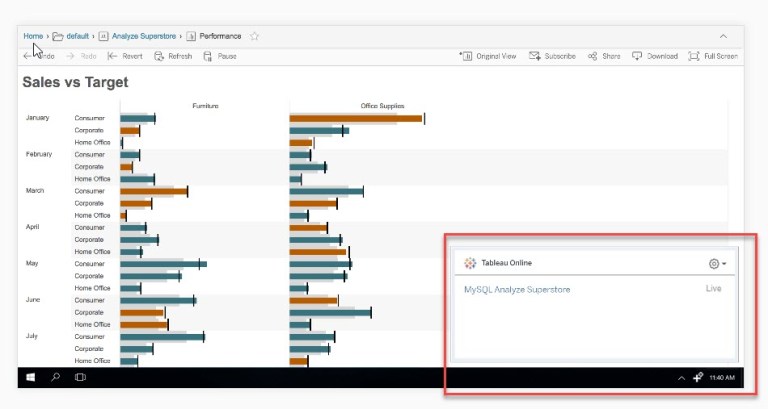This screenshot has height=409, width=768.
Task: Collapse the header with chevron arrow
Action: pos(723,36)
